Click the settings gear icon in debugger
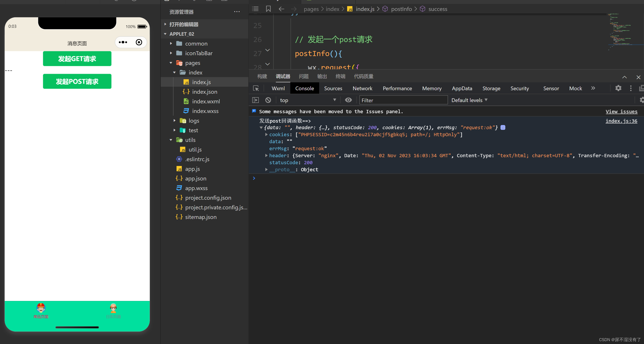644x344 pixels. (x=618, y=88)
